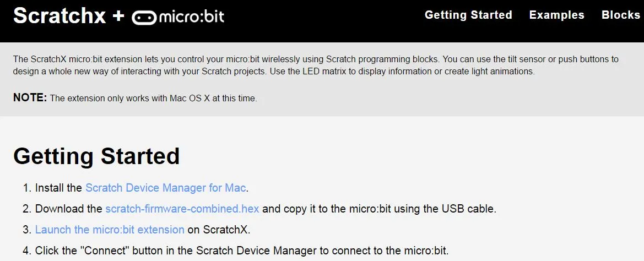
Task: Go to the Examples navigation item
Action: point(556,15)
